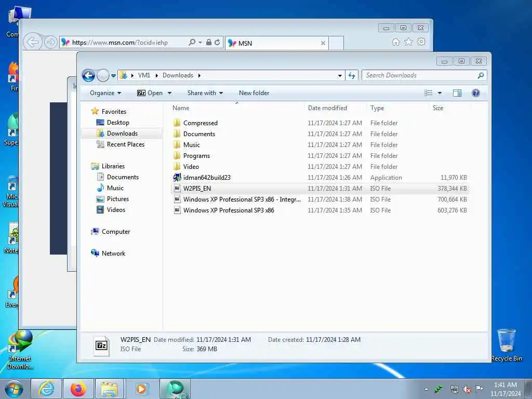Go back in the Explorer window
Screen dimensions: 532x399
(88, 75)
